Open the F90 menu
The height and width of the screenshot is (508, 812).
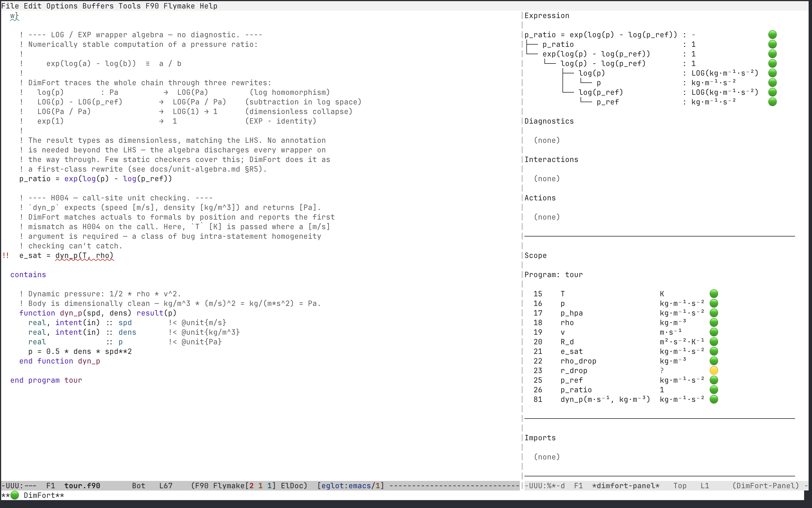(x=152, y=6)
